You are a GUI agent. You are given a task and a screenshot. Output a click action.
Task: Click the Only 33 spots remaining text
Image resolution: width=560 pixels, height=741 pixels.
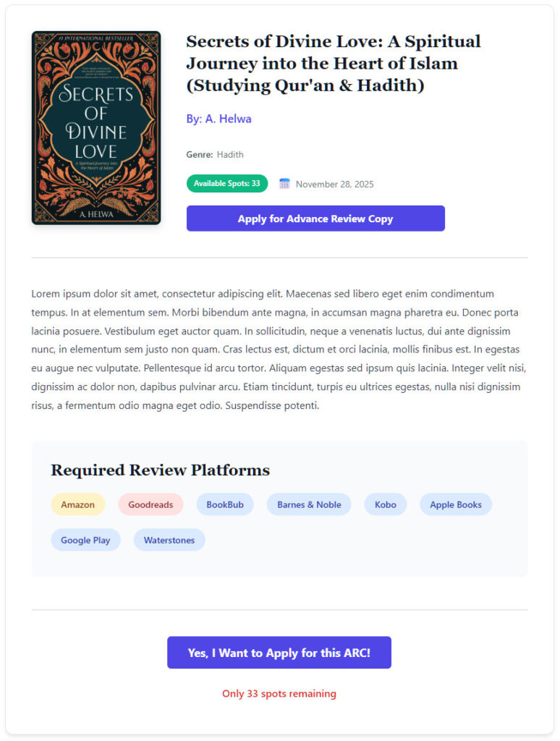point(279,693)
